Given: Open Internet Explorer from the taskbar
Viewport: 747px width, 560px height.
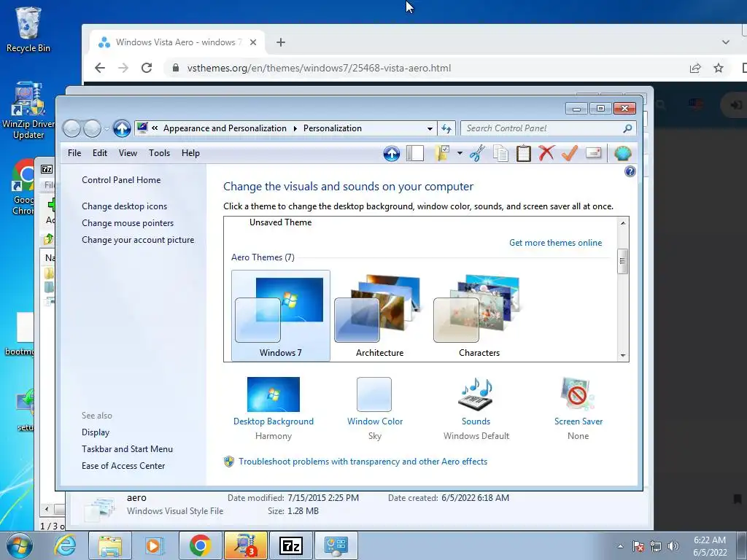Looking at the screenshot, I should point(65,545).
